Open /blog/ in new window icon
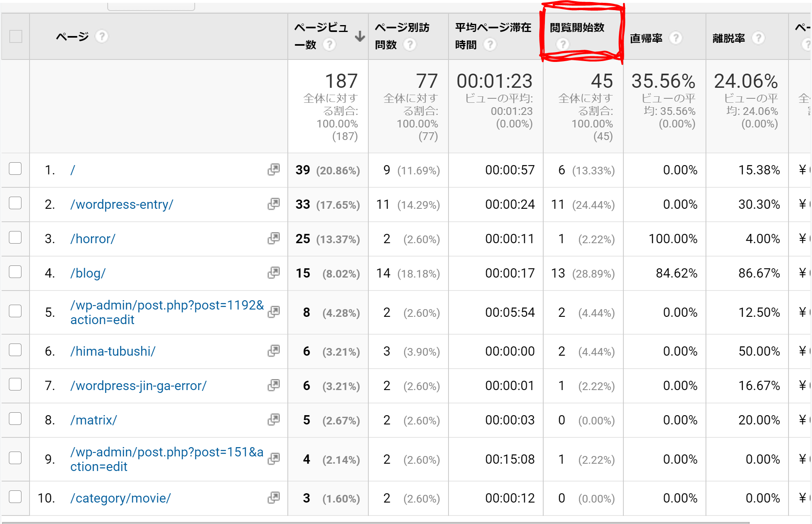This screenshot has width=812, height=524. point(274,273)
